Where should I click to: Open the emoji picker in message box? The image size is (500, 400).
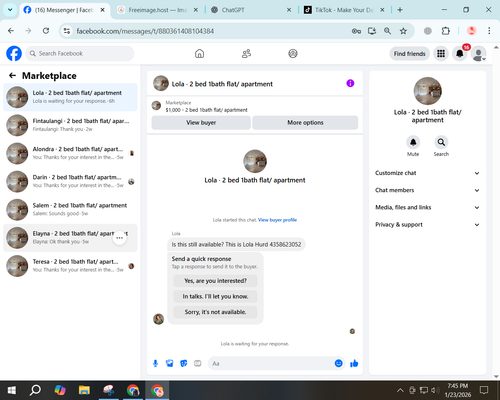click(338, 363)
